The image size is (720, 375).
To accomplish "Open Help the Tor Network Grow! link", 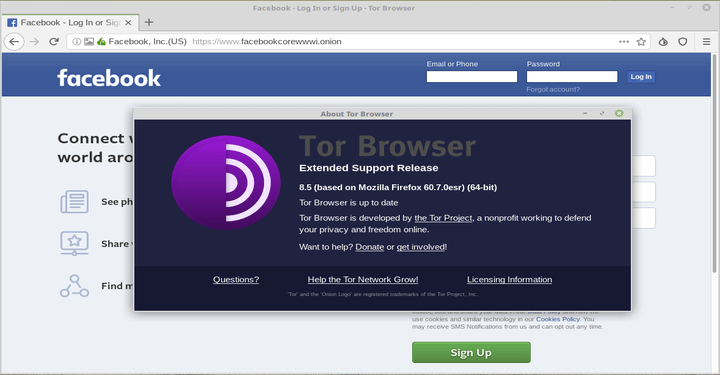I will click(x=363, y=280).
